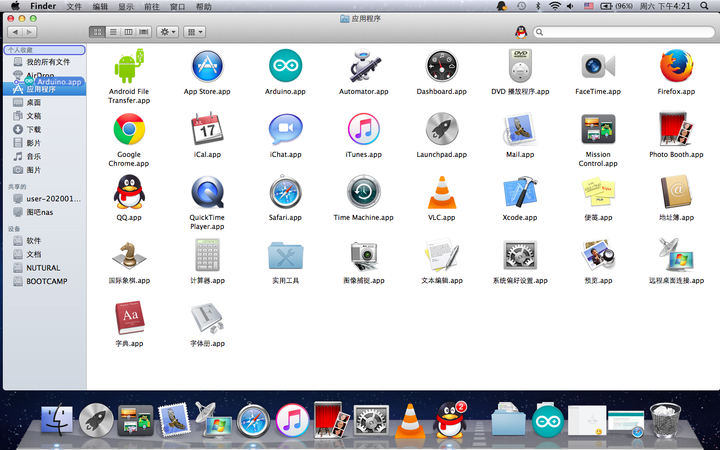Select the Firefox.app icon
Screen dimensions: 720x450
(676, 67)
